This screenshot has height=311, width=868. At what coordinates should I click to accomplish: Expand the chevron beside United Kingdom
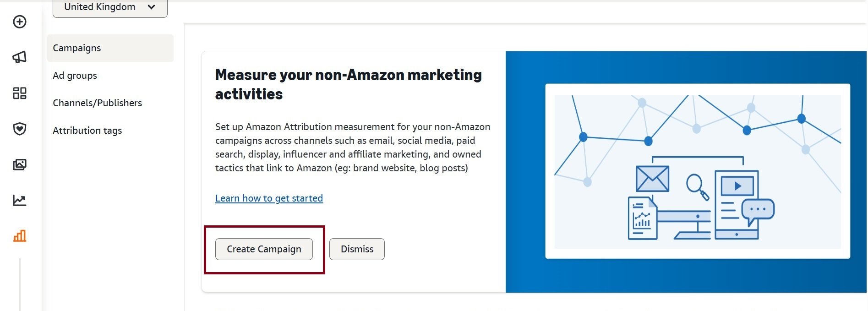pos(151,7)
